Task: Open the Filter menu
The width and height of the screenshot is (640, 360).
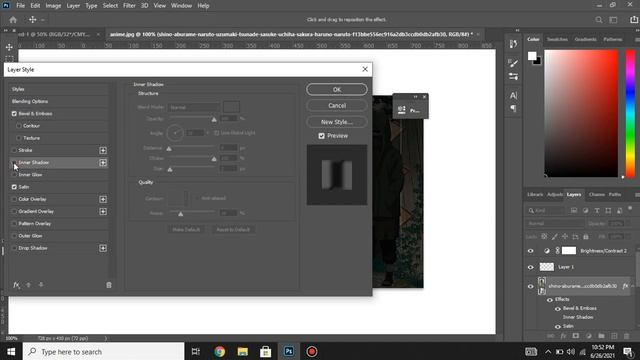Action: pos(129,6)
